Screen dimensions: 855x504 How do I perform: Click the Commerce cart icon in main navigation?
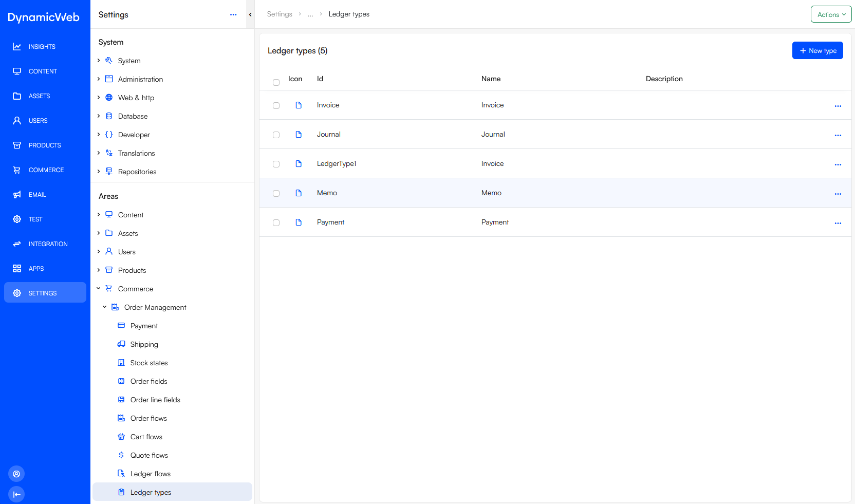(17, 170)
